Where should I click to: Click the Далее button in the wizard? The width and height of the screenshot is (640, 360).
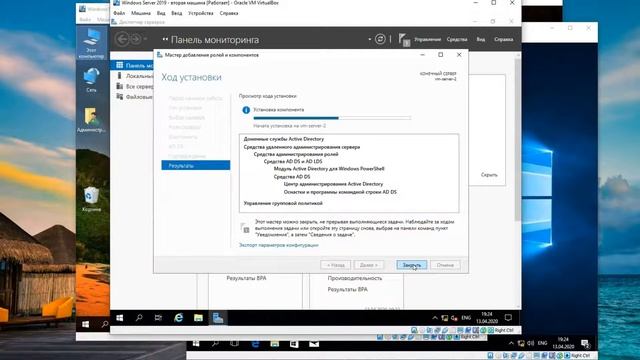point(369,265)
